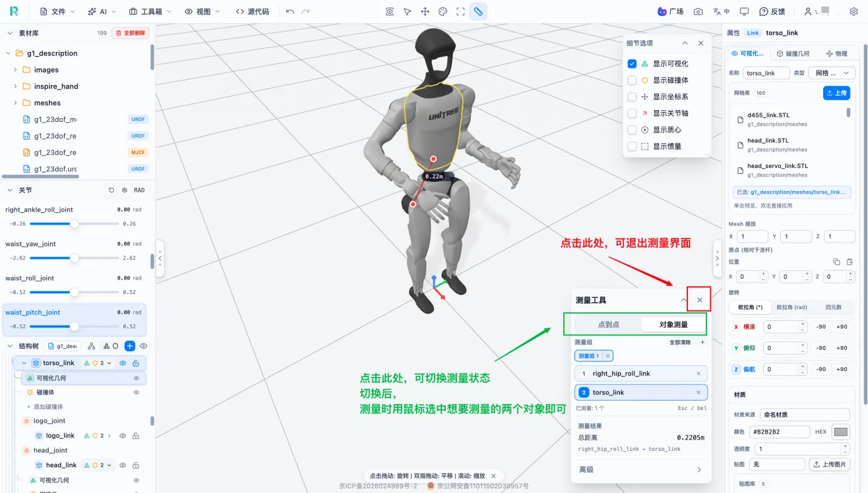
Task: Open the 文件 dropdown menu
Action: pyautogui.click(x=57, y=11)
